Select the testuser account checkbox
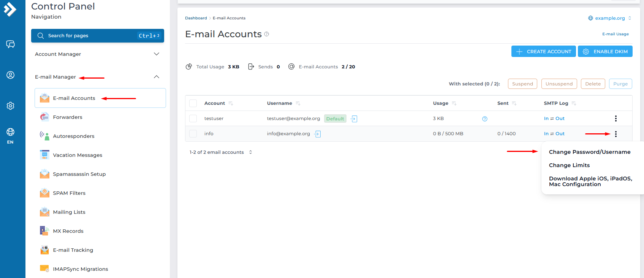 pos(193,118)
